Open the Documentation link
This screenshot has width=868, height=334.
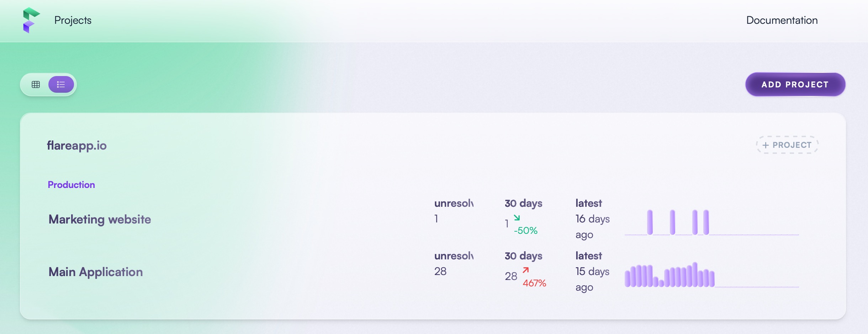point(782,20)
